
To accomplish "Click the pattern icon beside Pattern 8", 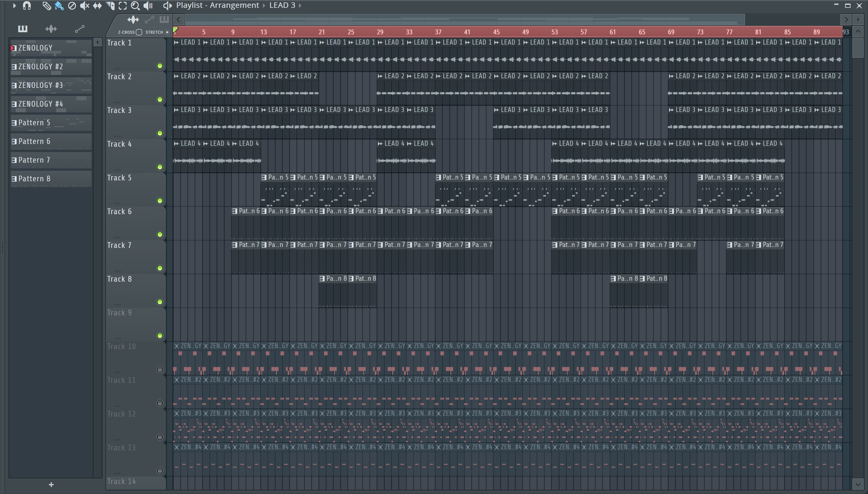I will [14, 179].
